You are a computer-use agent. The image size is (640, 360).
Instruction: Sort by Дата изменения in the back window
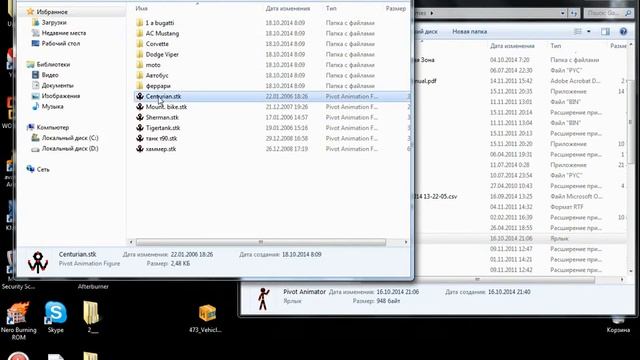tap(512, 46)
